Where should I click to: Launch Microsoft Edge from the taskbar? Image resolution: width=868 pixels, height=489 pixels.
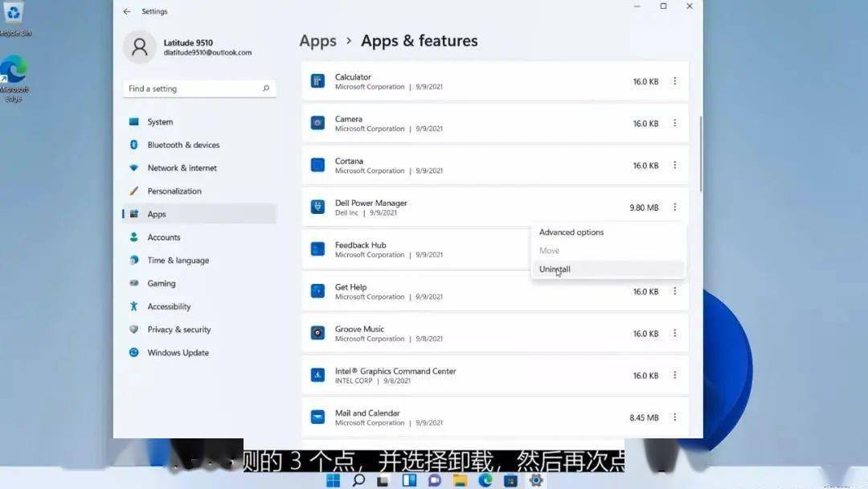click(x=485, y=481)
